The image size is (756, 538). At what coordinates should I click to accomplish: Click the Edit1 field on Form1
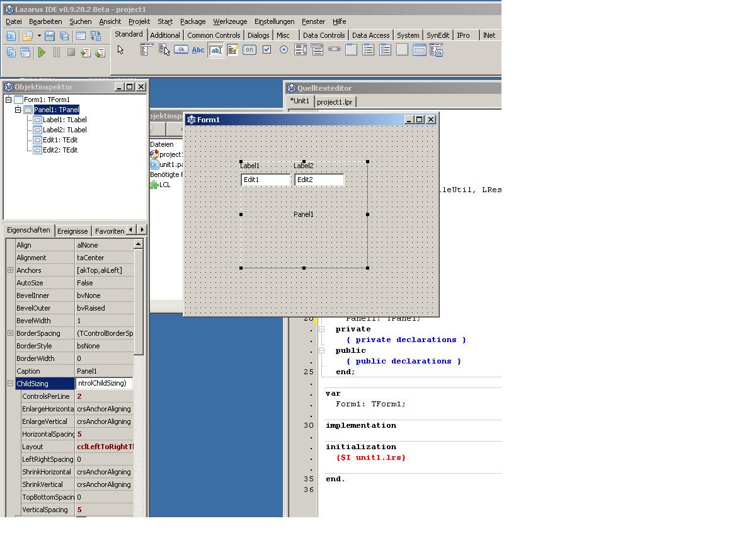[265, 180]
